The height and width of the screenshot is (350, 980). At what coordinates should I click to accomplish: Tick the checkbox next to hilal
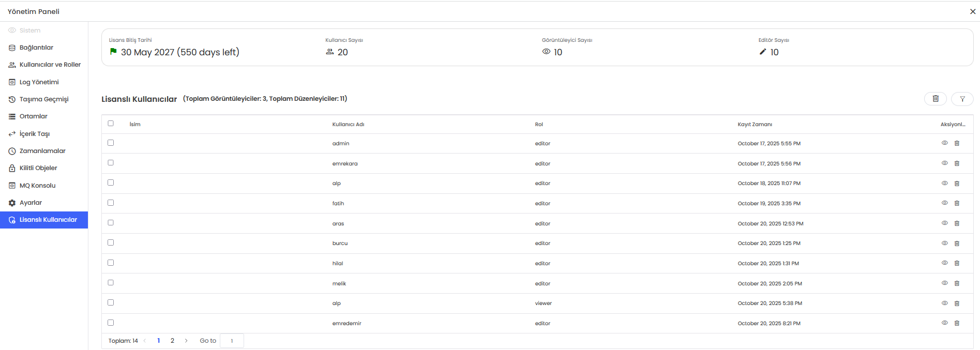tap(111, 263)
